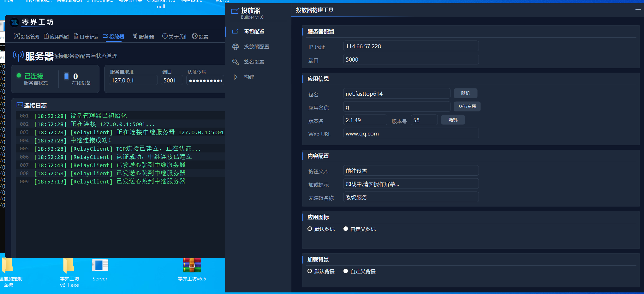Screen dimensions: 644x294
Task: Select the 服务器 antenna icon
Action: (135, 36)
